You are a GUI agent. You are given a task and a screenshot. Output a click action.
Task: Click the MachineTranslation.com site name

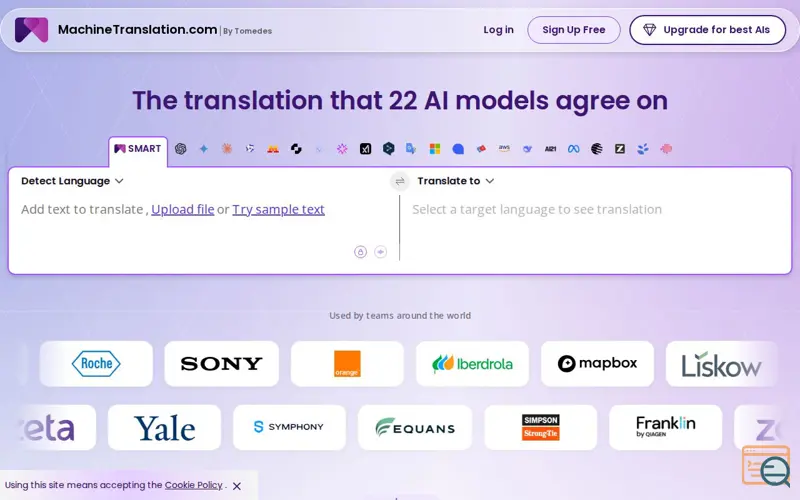click(137, 30)
